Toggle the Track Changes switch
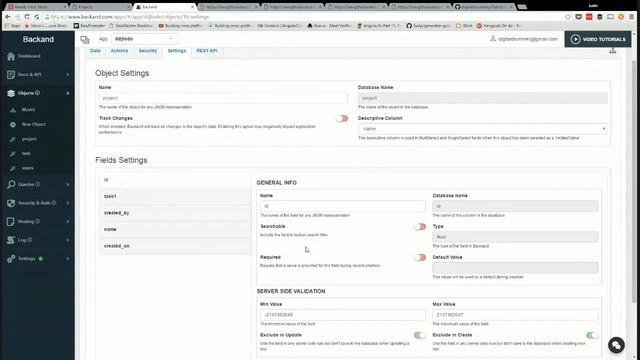Viewport: 640px width, 360px height. pyautogui.click(x=342, y=118)
